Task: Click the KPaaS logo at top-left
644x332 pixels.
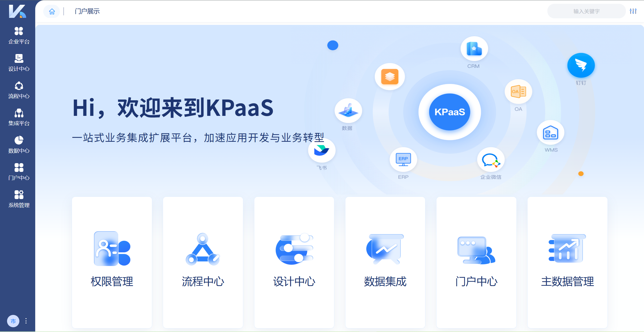Action: click(x=17, y=11)
